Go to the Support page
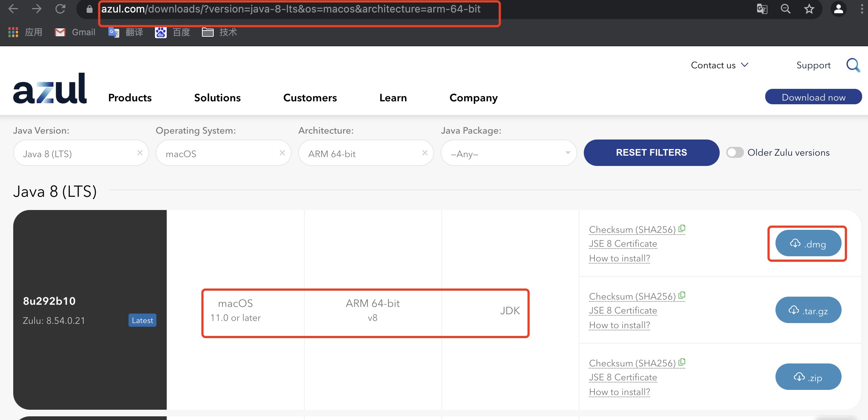The height and width of the screenshot is (420, 868). pyautogui.click(x=813, y=65)
